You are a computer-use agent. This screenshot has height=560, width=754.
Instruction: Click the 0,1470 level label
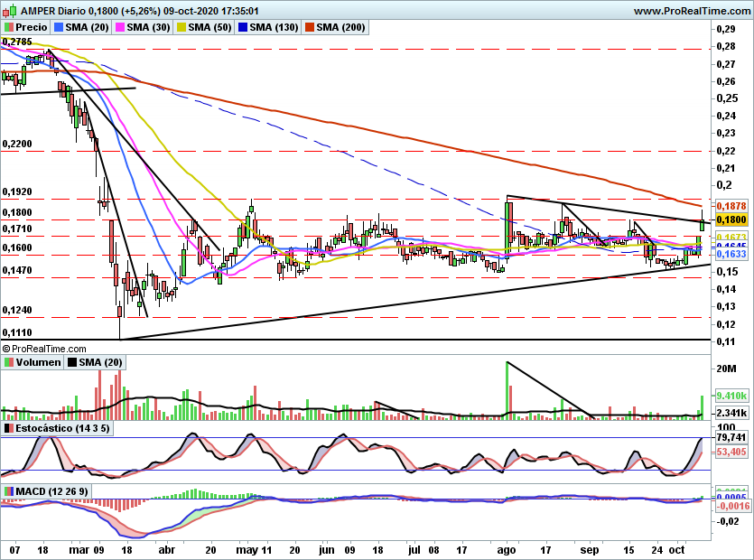click(x=17, y=270)
